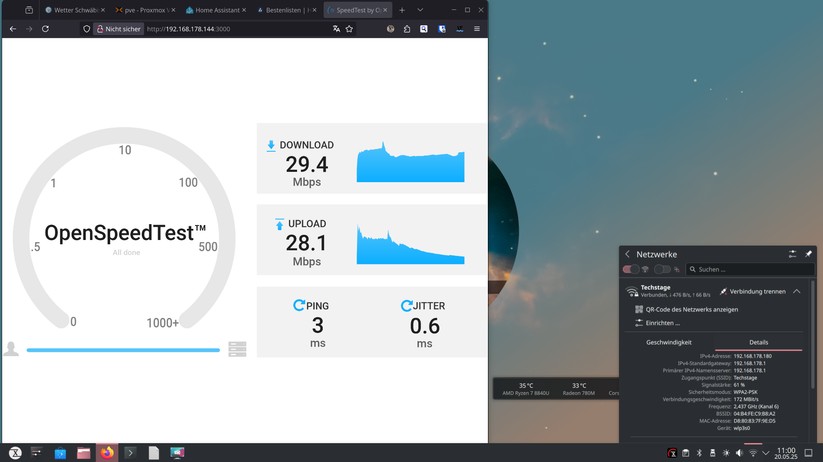The image size is (823, 462).
Task: Close the SpeedTest browser tab
Action: pos(385,10)
